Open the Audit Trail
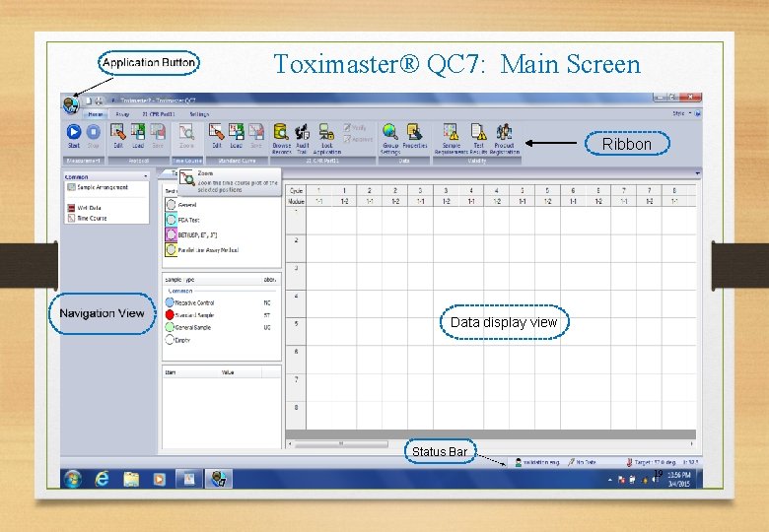This screenshot has height=532, width=769. [302, 139]
